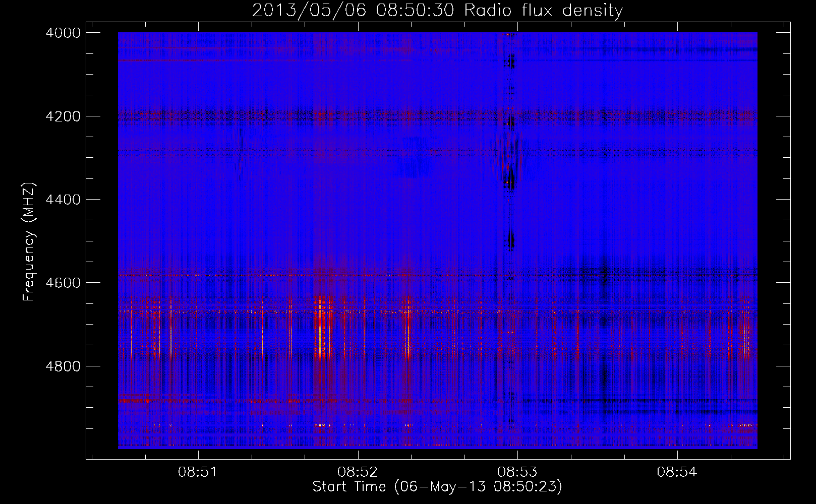Click the 08:52 time tick label
Screen dimensions: 816x504
[x=358, y=472]
